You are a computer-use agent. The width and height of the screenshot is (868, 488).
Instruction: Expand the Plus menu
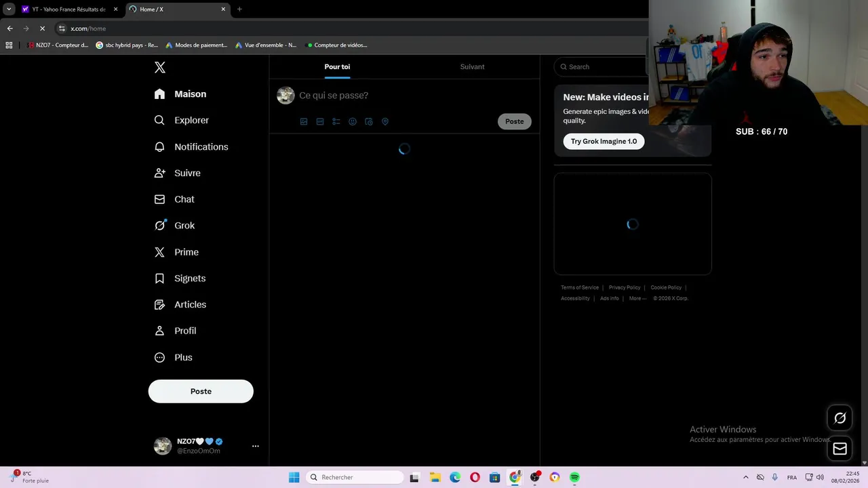[x=174, y=357]
